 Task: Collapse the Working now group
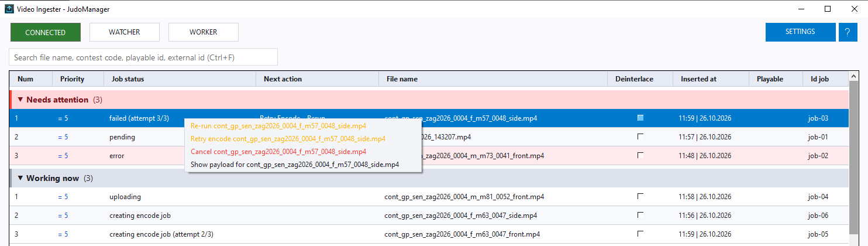click(x=20, y=178)
